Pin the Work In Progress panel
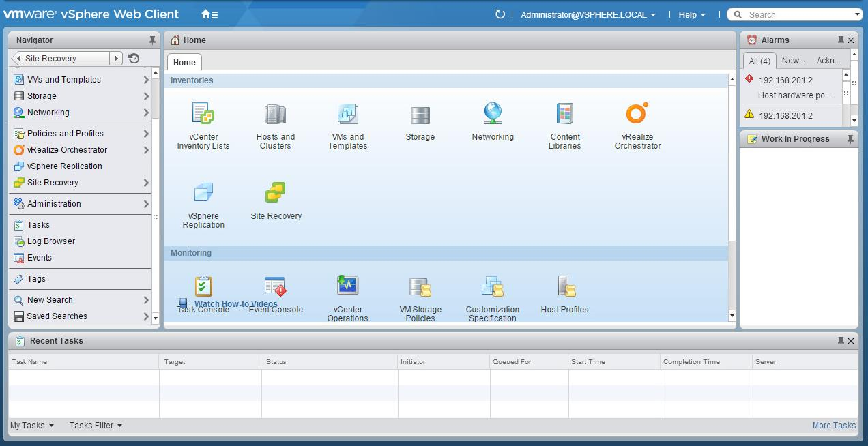The width and height of the screenshot is (868, 446). 850,139
